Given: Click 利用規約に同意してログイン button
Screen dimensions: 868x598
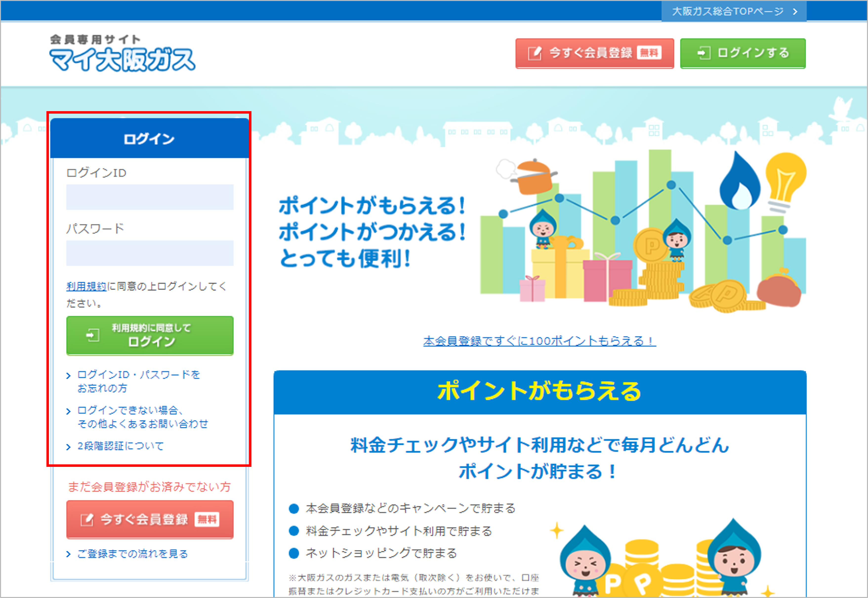Looking at the screenshot, I should [150, 335].
